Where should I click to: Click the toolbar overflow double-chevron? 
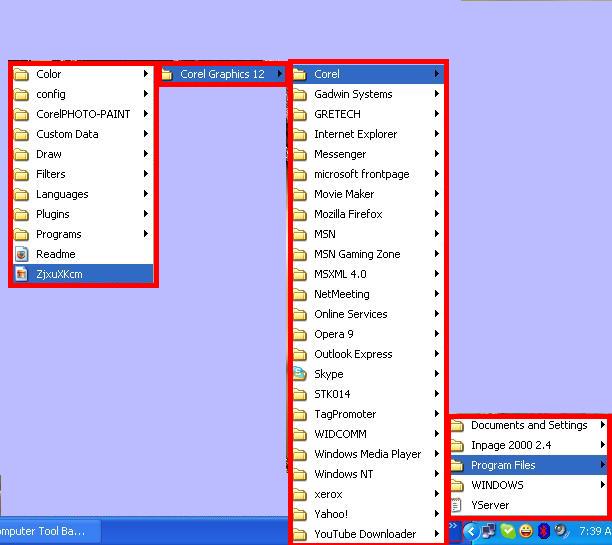tap(453, 526)
